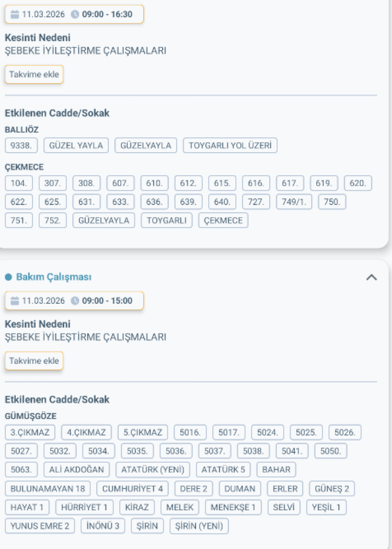Click the "3.ÇIKMAZ" chip under GÜMÜŞGÖZE
Screen dimensions: 392x549
pyautogui.click(x=30, y=432)
